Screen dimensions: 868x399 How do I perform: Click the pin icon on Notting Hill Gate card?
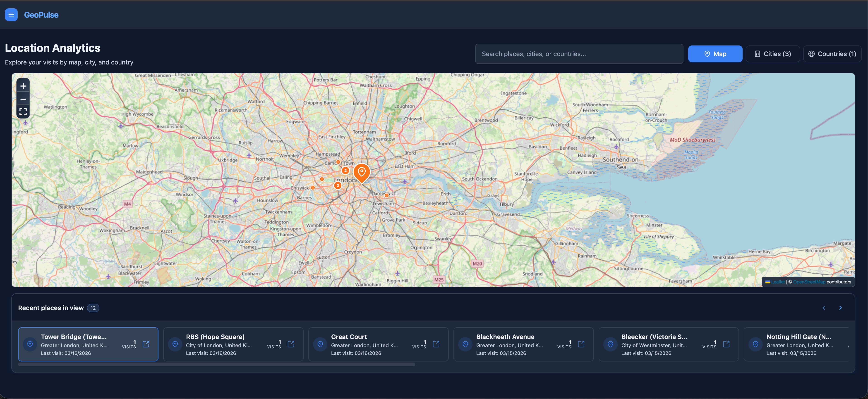pos(755,344)
